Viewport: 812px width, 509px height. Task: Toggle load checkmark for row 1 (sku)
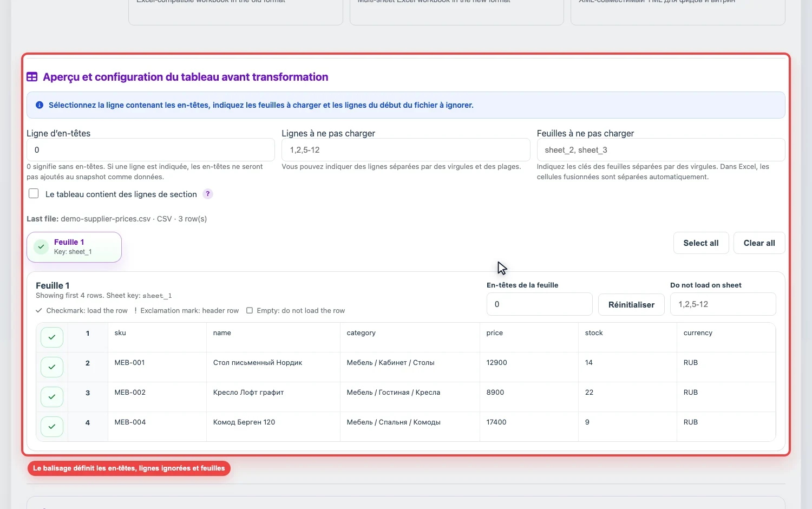(52, 337)
